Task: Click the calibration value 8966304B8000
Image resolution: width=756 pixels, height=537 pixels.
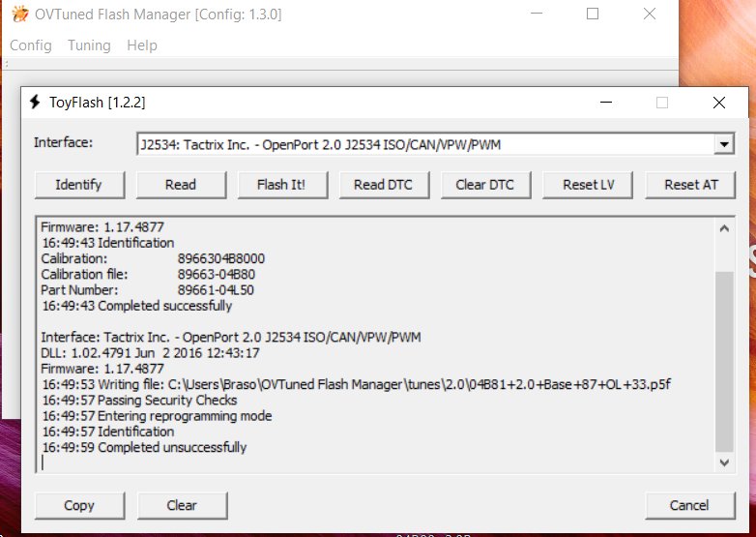Action: point(221,258)
